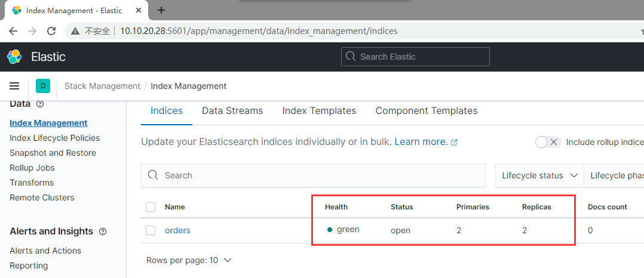Open the orders index link
644x278 pixels.
click(x=177, y=230)
